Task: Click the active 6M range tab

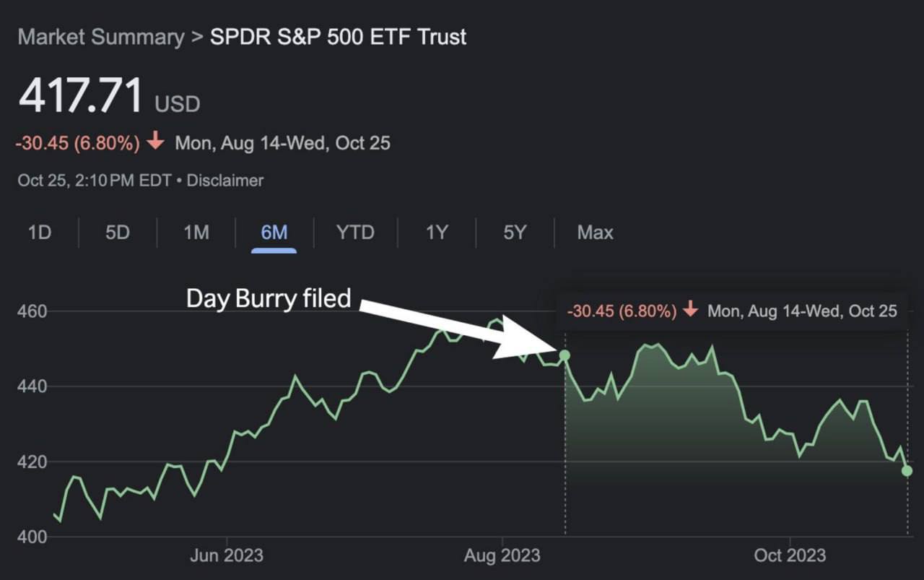Action: point(274,233)
